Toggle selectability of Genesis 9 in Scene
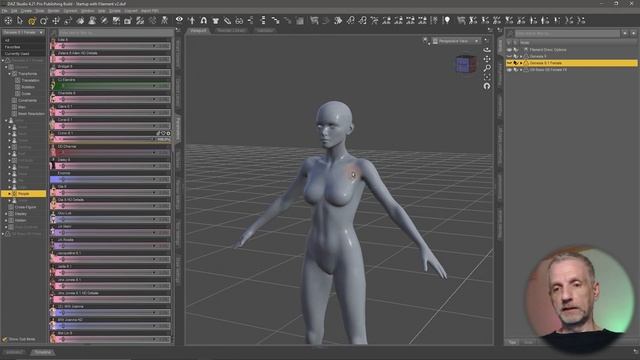Screen dimensions: 640x360 tap(516, 56)
